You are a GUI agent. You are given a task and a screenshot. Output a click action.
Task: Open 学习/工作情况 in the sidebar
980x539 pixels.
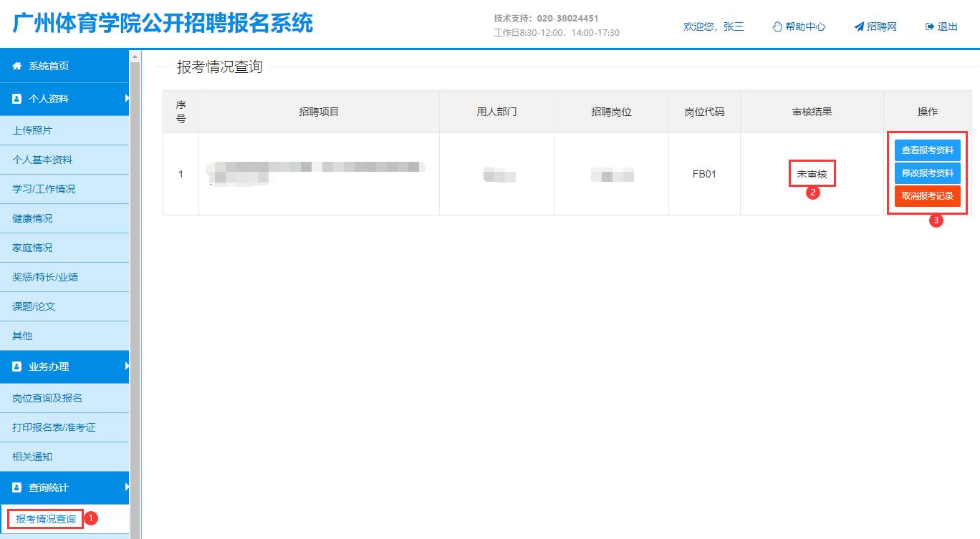44,189
